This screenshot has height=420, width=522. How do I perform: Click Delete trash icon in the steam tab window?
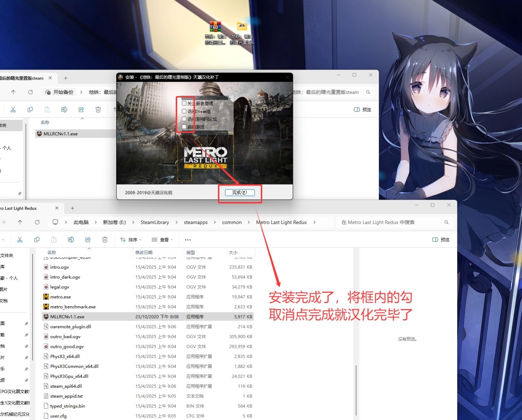pyautogui.click(x=98, y=110)
